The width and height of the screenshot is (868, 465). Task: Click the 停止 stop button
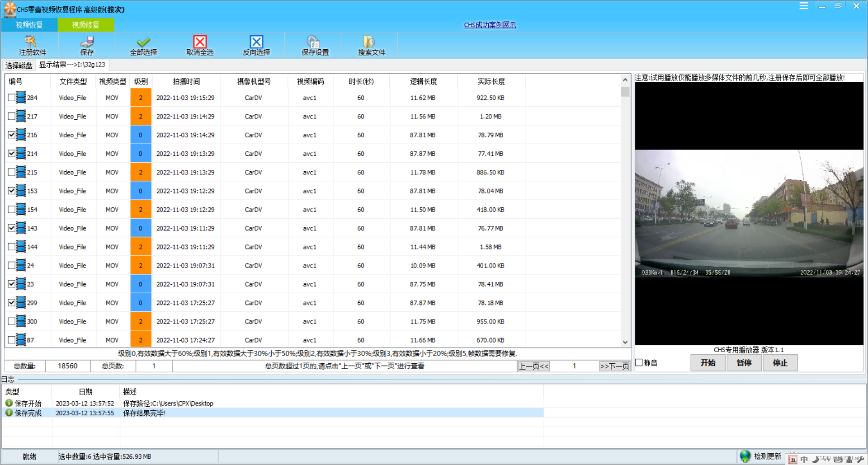780,363
